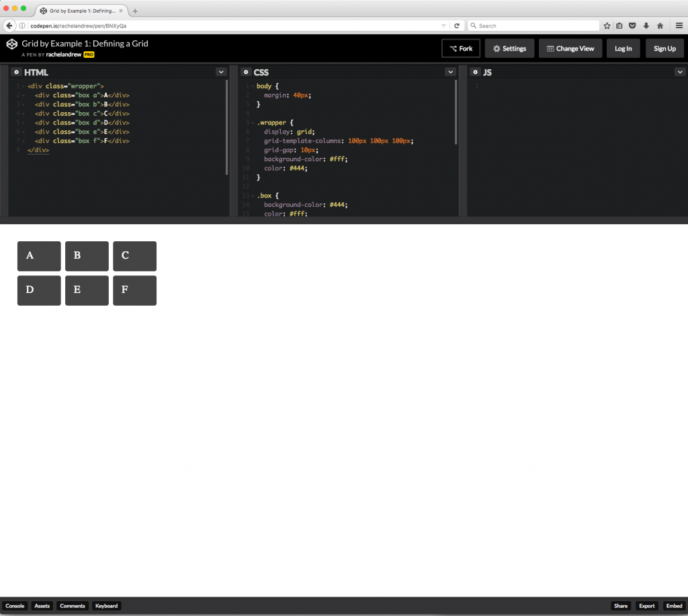The width and height of the screenshot is (688, 616).
Task: Open the Firefox hamburger menu
Action: (x=679, y=26)
